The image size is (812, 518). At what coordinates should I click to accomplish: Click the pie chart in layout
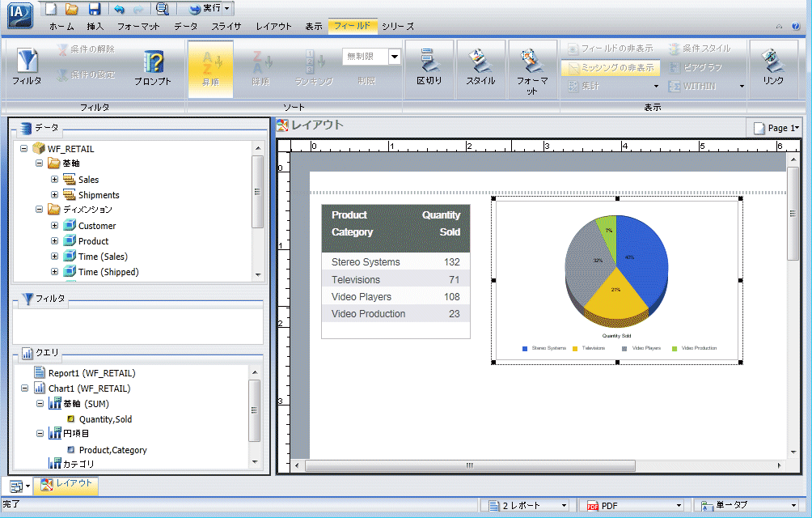[616, 271]
